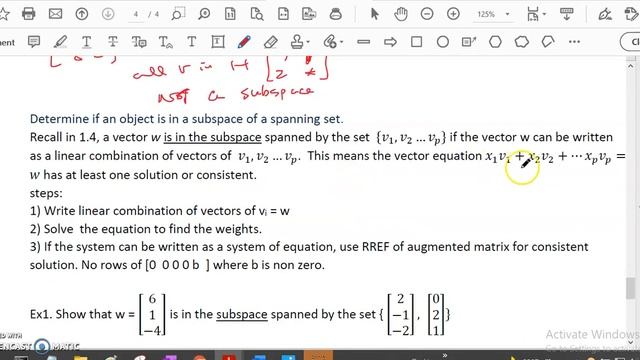This screenshot has height=360, width=640.
Task: Click step '2) Solve the equation' line
Action: click(x=146, y=229)
